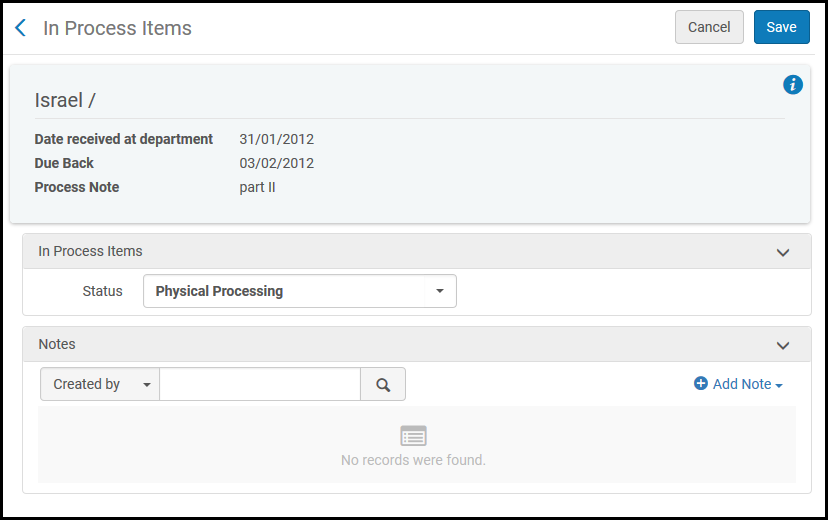Click the In Process Items section header label

[90, 251]
